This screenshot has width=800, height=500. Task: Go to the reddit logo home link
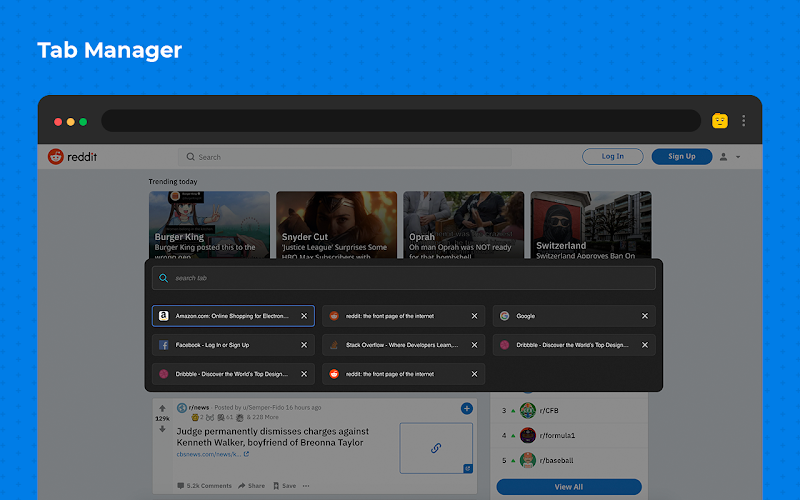72,157
